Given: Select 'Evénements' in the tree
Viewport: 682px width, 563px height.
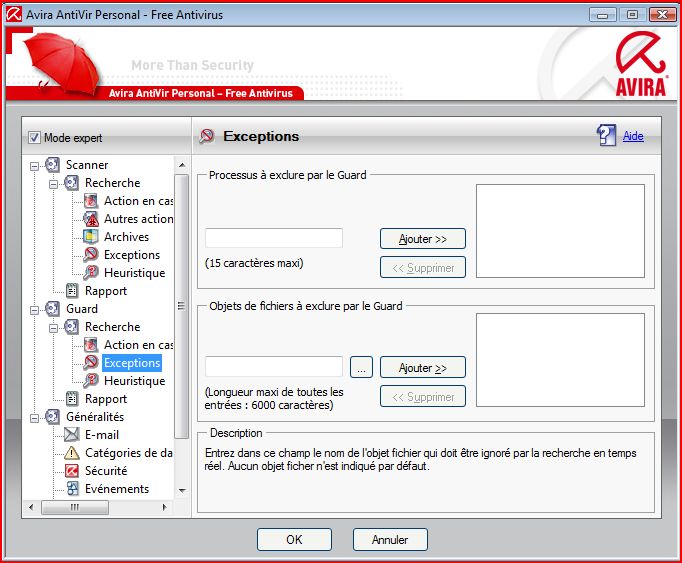Looking at the screenshot, I should click(x=117, y=489).
